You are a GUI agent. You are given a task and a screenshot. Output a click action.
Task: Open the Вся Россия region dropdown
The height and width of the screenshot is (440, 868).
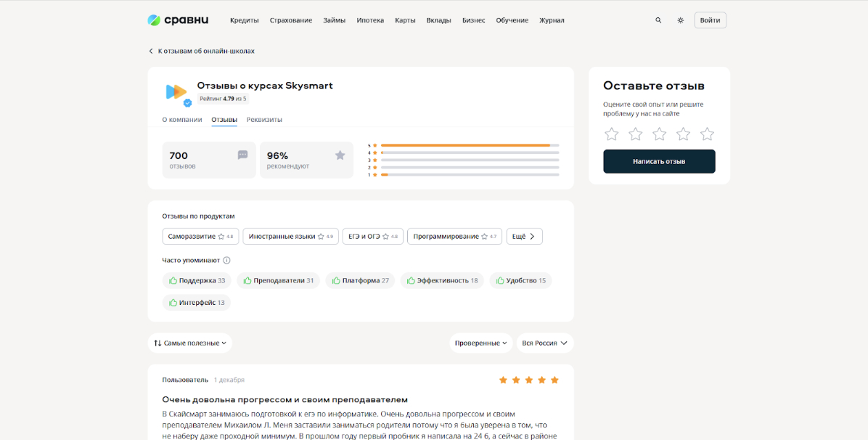pyautogui.click(x=545, y=343)
